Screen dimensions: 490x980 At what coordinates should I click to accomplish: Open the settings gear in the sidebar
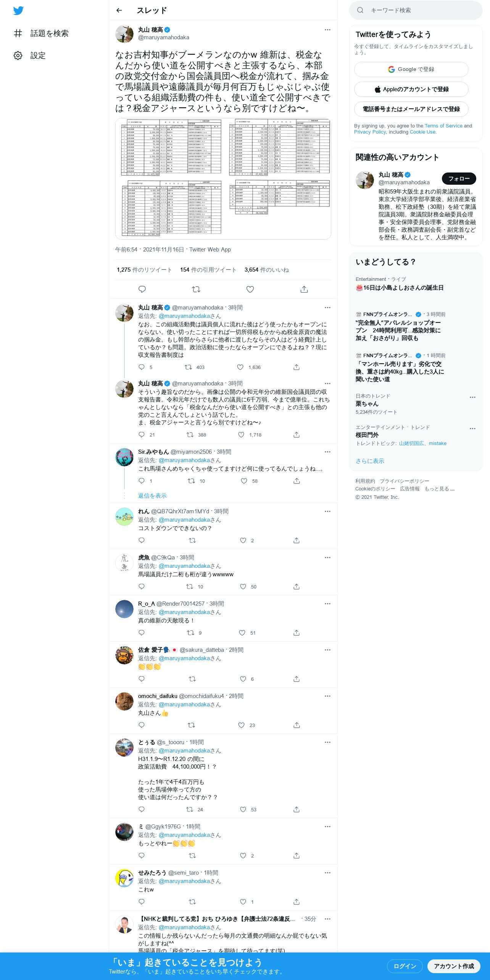18,55
